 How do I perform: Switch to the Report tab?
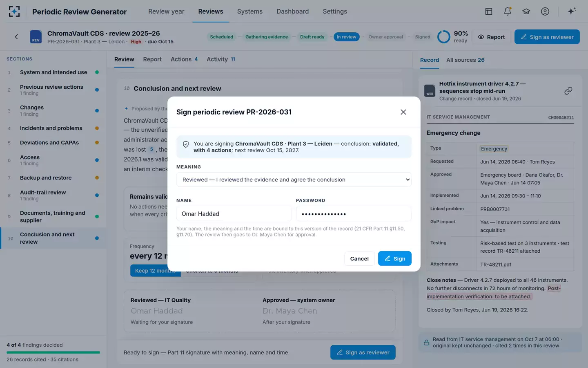[x=152, y=59]
